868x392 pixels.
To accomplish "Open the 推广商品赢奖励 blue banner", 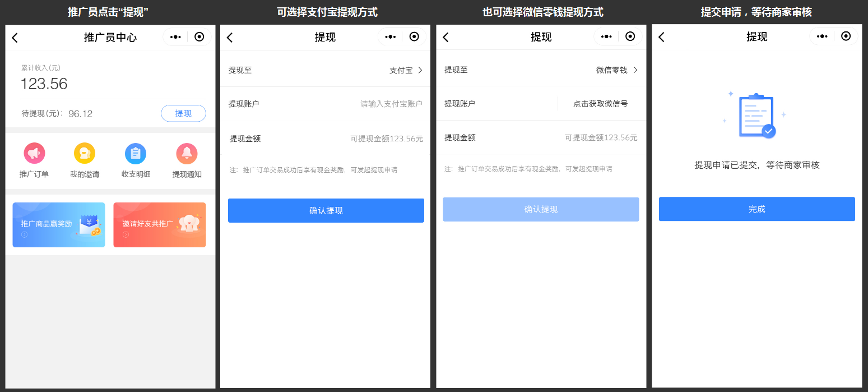I will tap(59, 225).
